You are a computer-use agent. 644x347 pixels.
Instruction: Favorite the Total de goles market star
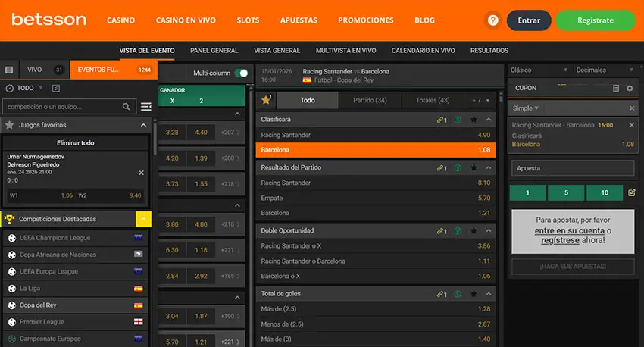coord(474,294)
